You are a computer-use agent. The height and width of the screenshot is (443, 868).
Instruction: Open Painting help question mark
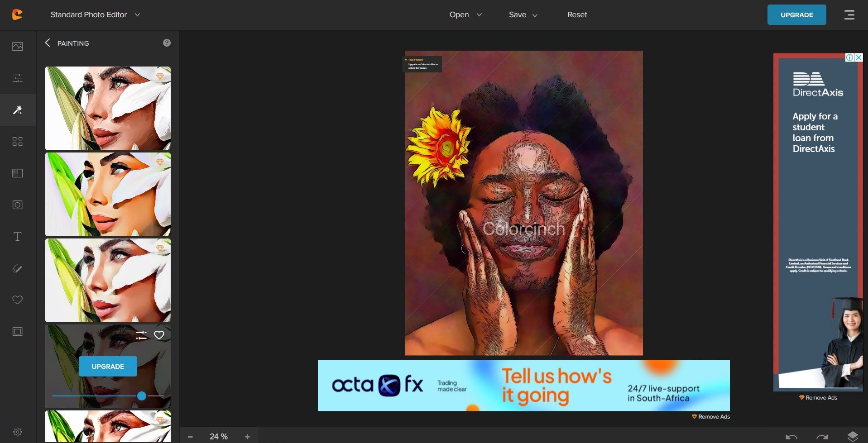pos(167,43)
